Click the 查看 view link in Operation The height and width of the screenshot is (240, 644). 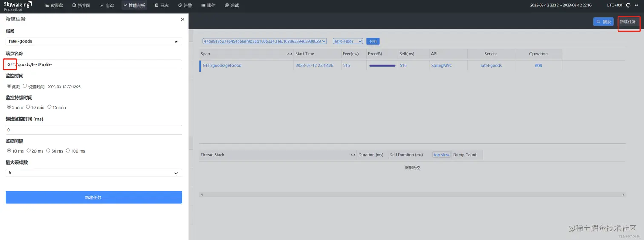(x=538, y=66)
